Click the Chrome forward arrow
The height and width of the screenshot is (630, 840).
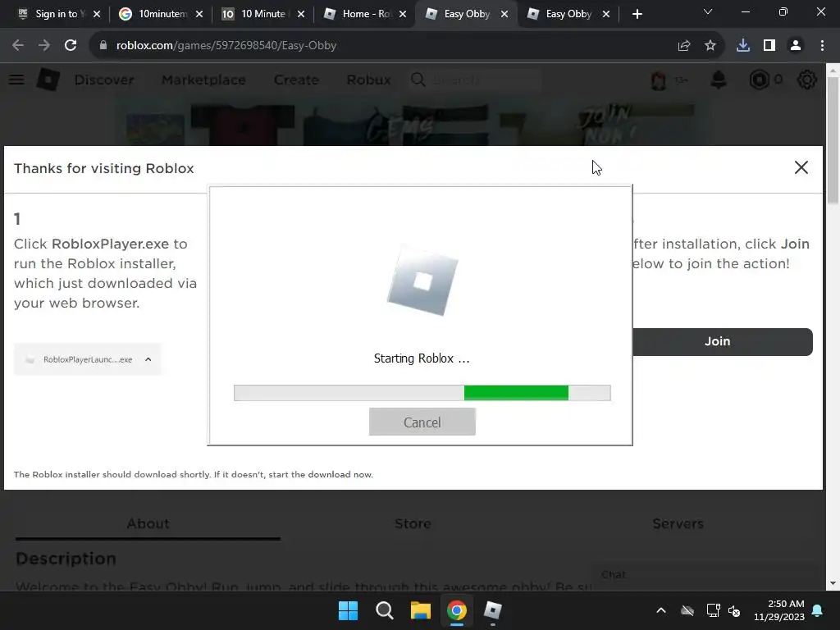click(44, 46)
